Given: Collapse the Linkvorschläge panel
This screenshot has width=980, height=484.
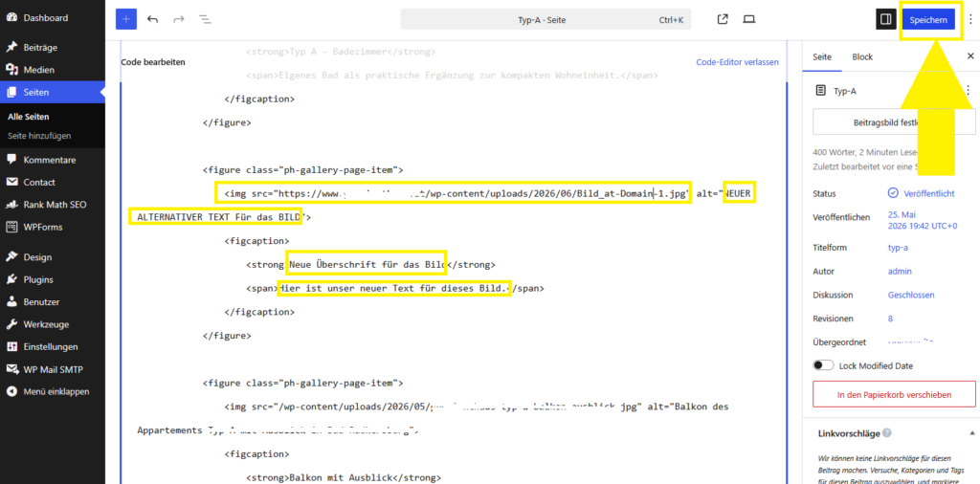Looking at the screenshot, I should (972, 432).
